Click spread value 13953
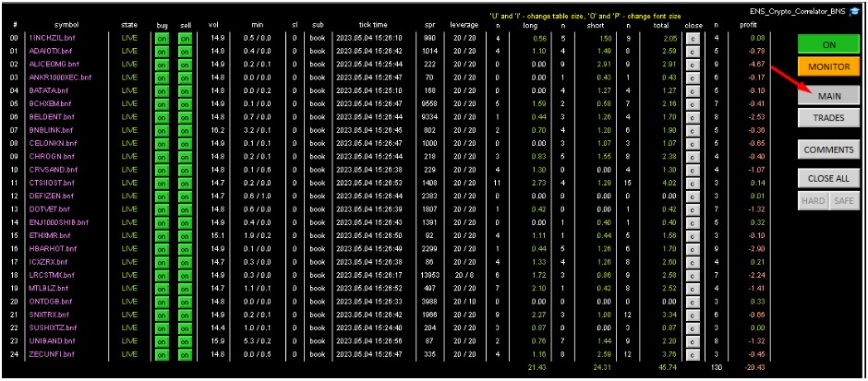This screenshot has height=381, width=868. (430, 276)
